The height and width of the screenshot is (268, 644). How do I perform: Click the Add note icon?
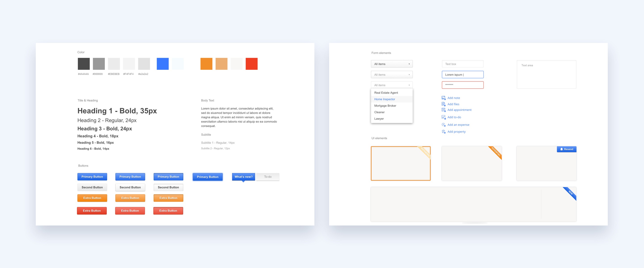(x=443, y=97)
